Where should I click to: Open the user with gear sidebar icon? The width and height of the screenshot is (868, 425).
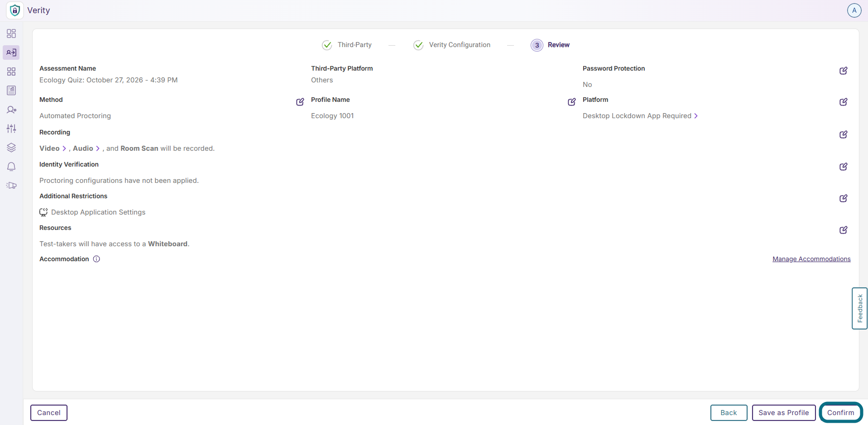11,110
